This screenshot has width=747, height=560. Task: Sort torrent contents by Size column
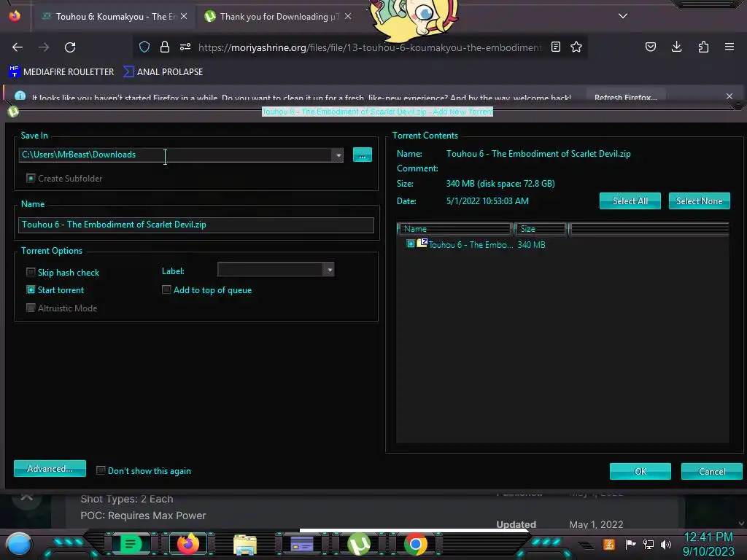(541, 229)
